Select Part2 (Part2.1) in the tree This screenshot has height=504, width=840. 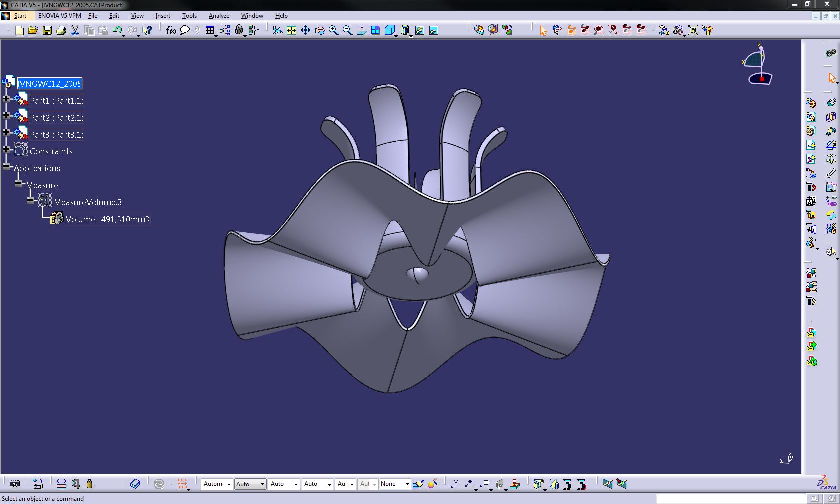point(57,118)
